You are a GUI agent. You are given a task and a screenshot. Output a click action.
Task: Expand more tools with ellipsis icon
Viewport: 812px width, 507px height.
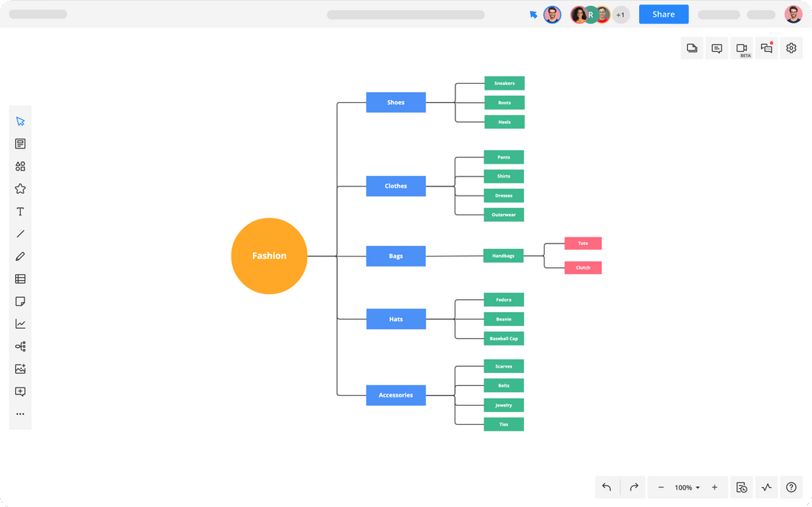[x=21, y=414]
